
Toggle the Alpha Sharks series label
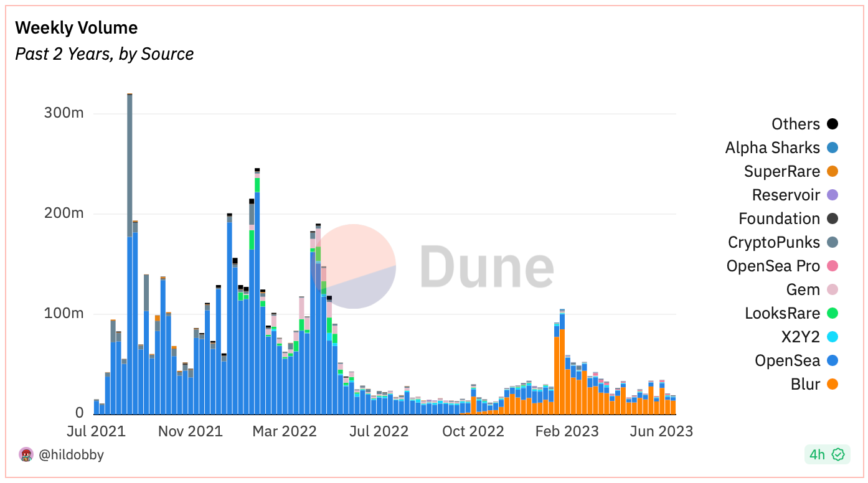(773, 148)
